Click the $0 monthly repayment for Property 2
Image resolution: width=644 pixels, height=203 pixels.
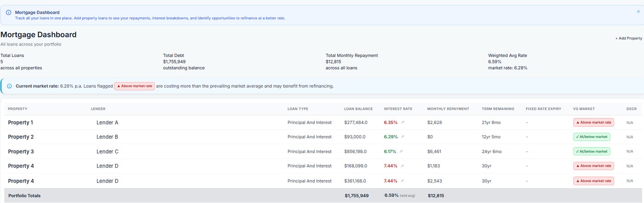431,137
